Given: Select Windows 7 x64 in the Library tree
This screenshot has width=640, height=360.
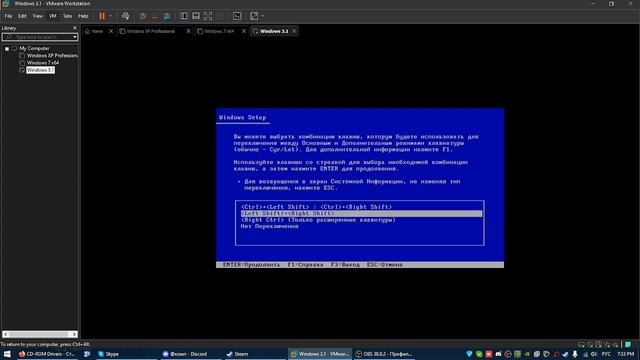Looking at the screenshot, I should pos(43,63).
